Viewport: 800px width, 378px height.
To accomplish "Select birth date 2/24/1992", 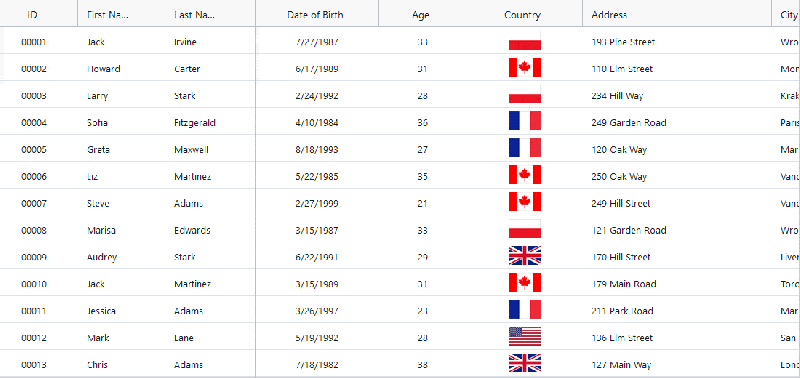I will click(x=317, y=96).
